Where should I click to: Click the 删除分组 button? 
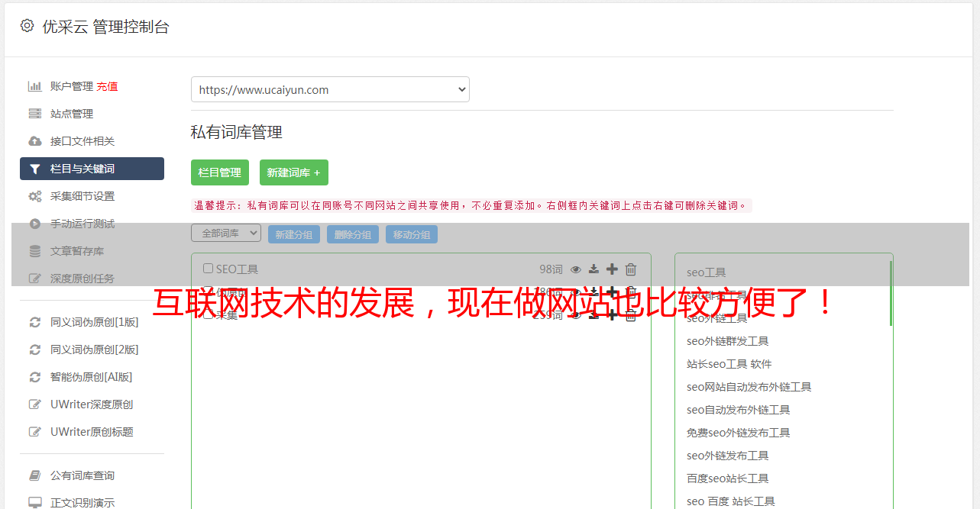click(353, 234)
